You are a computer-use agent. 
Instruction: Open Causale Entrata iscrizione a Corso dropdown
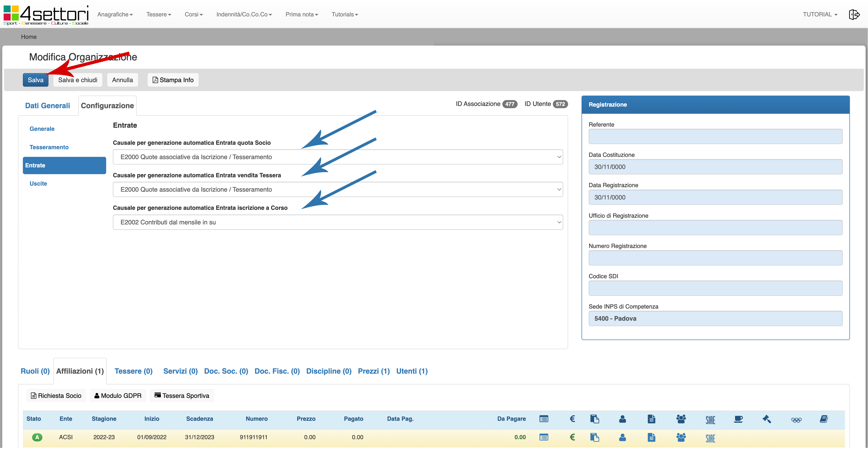(338, 222)
